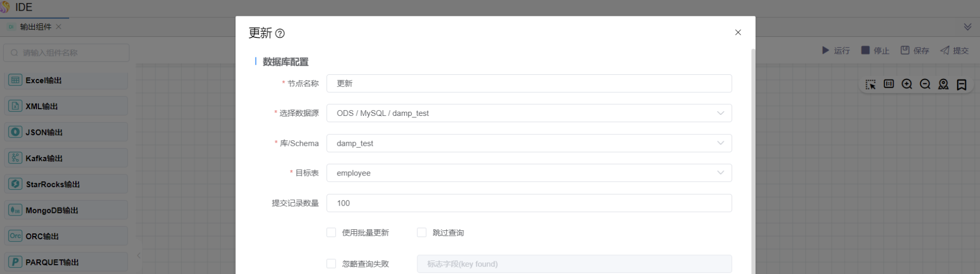The image size is (980, 274).
Task: Expand the 库/Schema dropdown
Action: [529, 143]
